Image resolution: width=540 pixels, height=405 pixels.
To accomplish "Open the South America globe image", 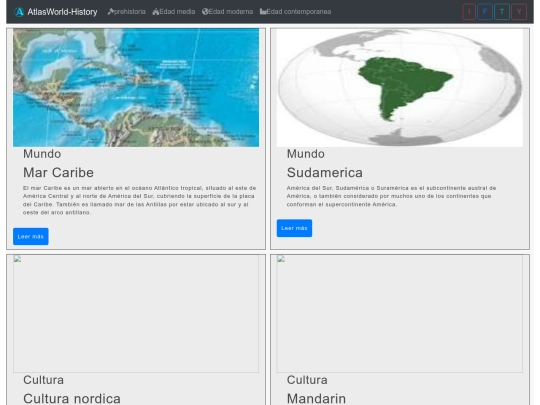I will pos(400,87).
